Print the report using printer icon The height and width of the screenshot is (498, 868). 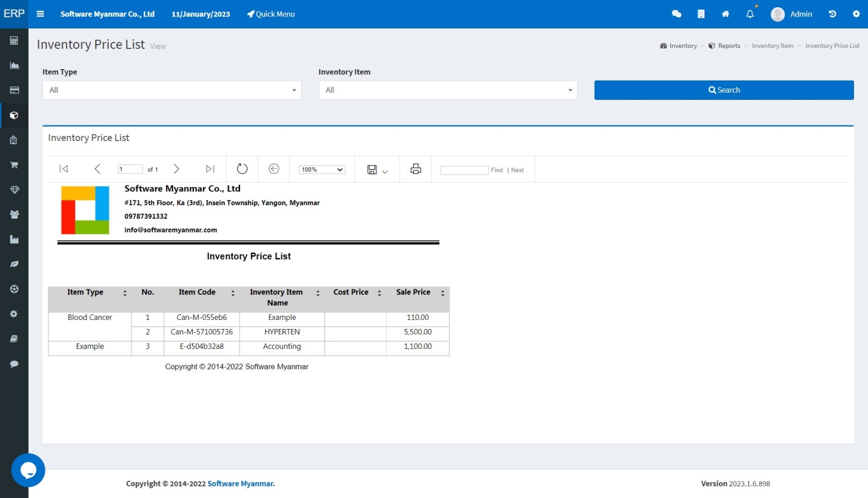pos(416,169)
